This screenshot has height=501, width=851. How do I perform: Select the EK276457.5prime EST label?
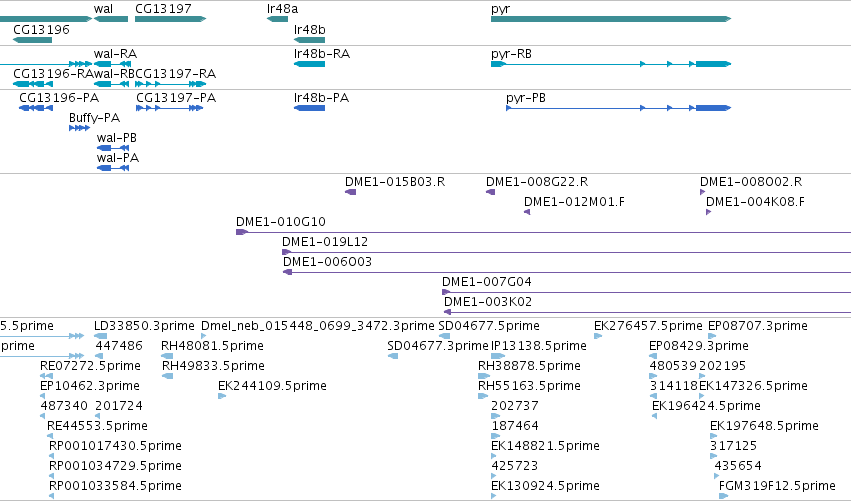click(648, 326)
